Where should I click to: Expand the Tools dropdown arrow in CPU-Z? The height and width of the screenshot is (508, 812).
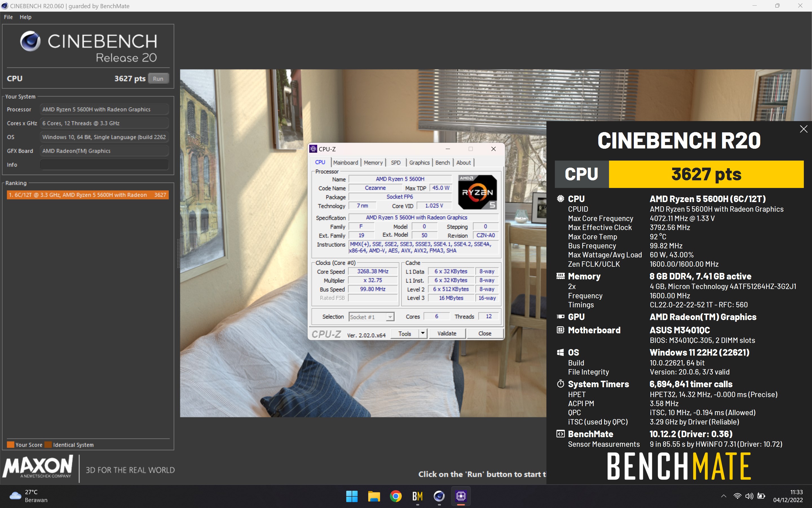coord(423,334)
